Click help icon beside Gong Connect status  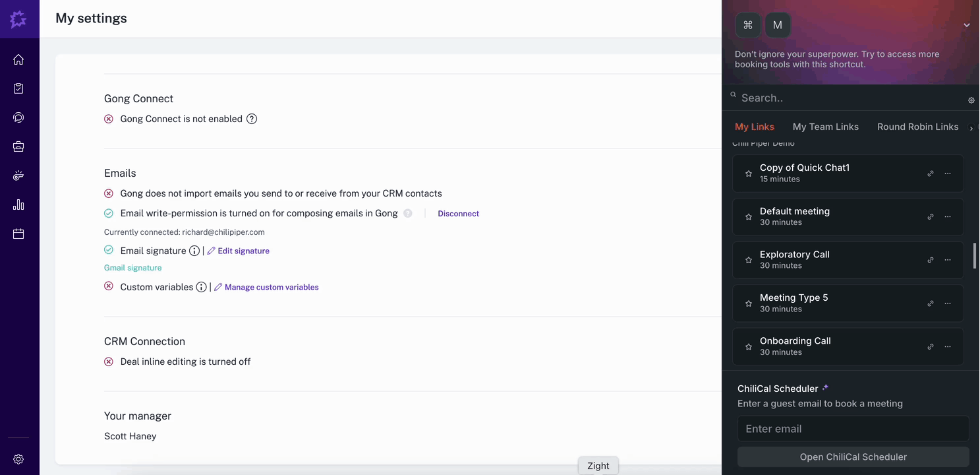click(x=252, y=119)
